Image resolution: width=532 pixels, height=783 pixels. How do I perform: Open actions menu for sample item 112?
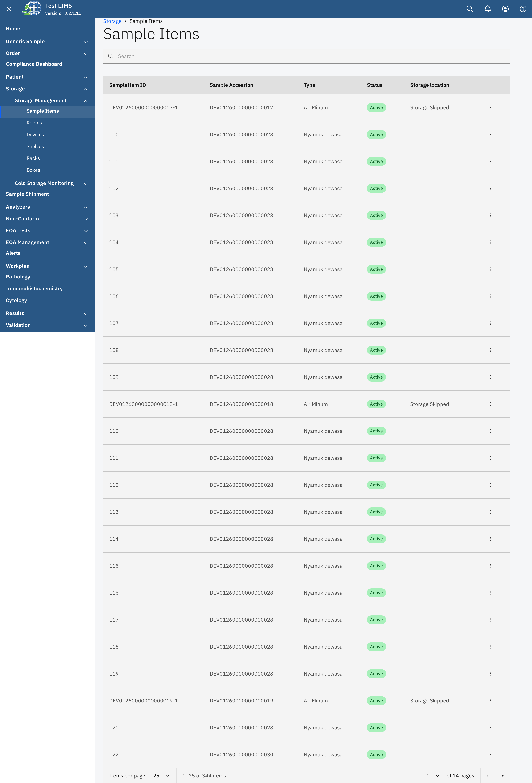pyautogui.click(x=490, y=485)
